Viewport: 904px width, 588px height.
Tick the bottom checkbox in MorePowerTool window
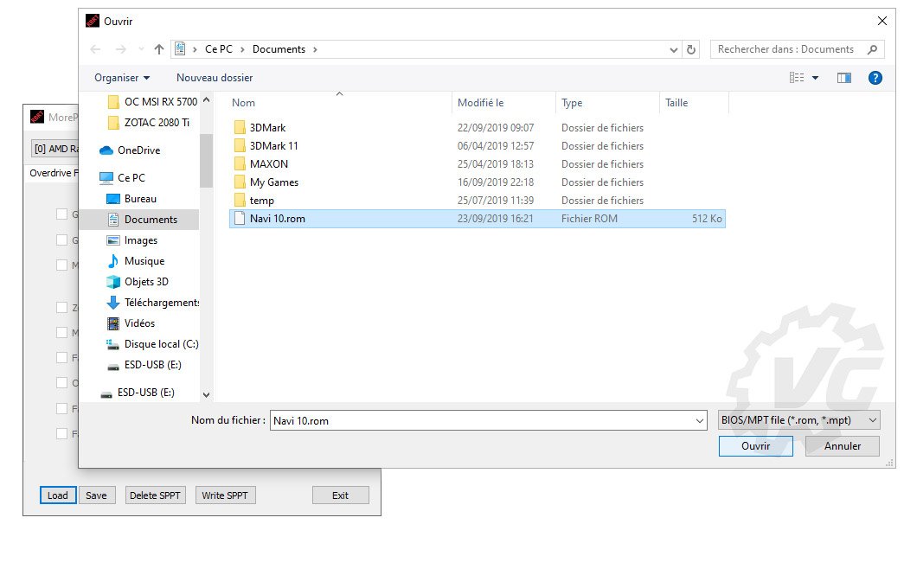pyautogui.click(x=61, y=433)
